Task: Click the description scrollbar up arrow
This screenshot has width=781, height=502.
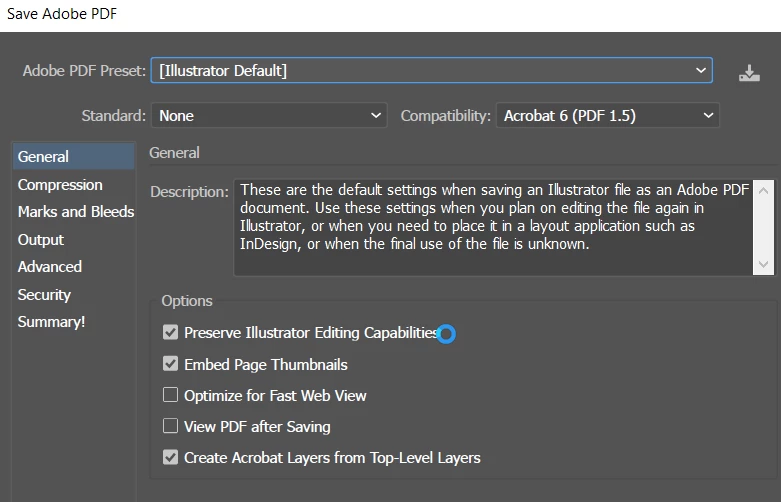Action: tap(764, 191)
